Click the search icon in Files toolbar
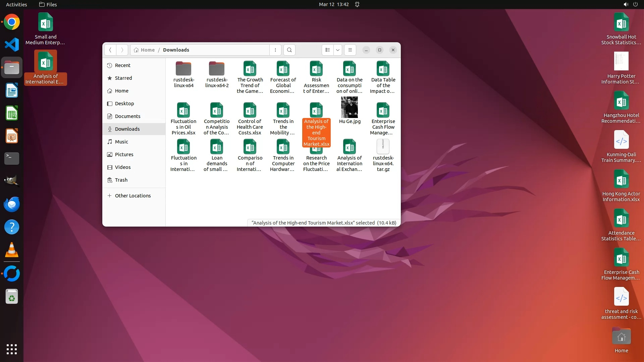 tap(289, 50)
